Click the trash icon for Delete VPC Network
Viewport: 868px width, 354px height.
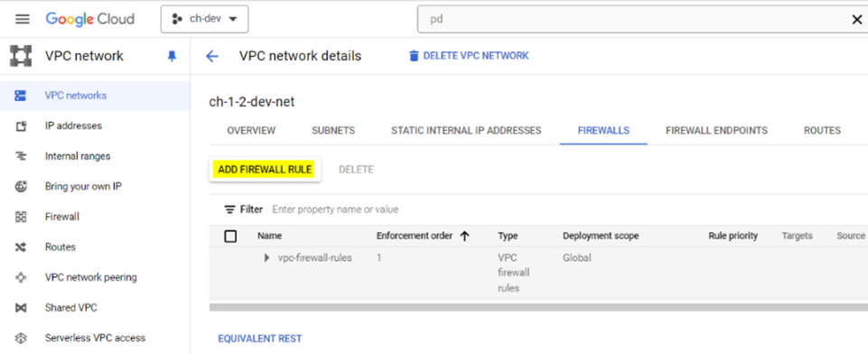pyautogui.click(x=414, y=56)
